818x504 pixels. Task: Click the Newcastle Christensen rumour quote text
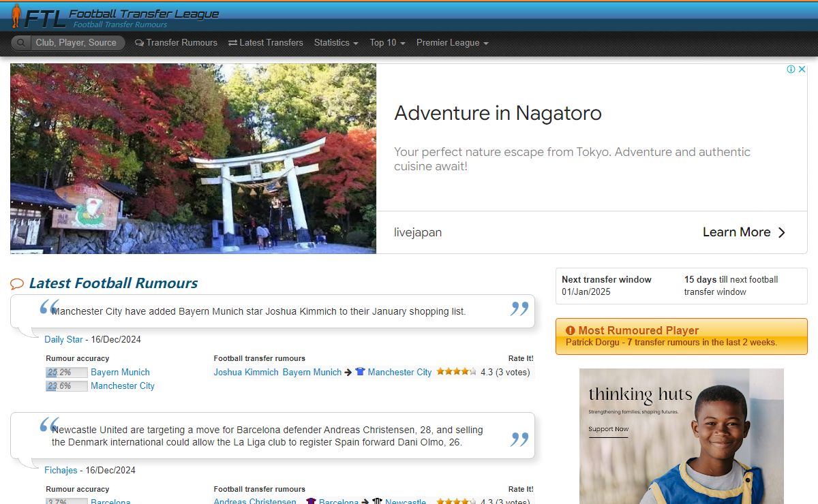pos(267,436)
